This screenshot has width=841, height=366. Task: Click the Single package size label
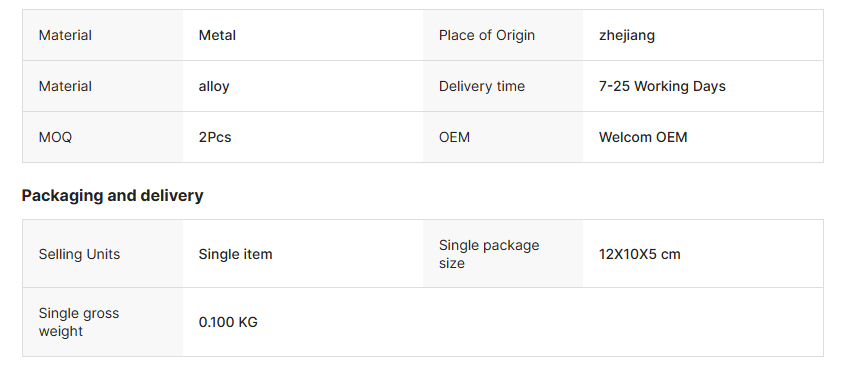pos(489,254)
